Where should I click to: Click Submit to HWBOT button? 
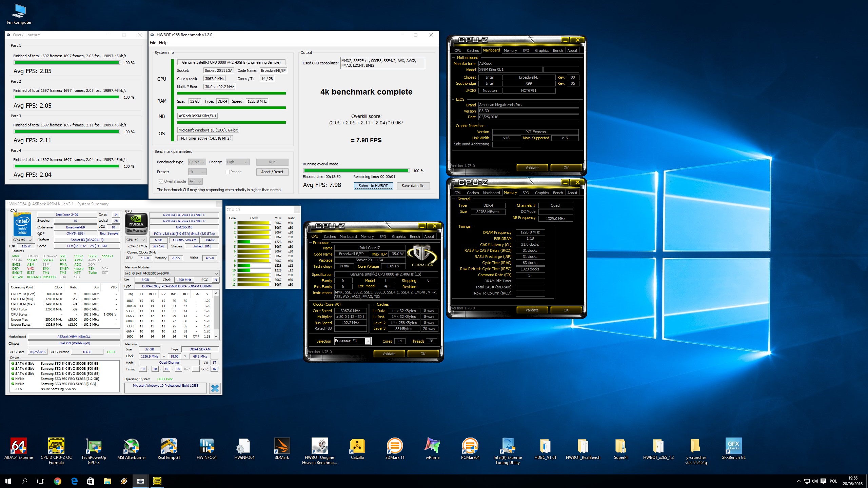[x=373, y=186]
